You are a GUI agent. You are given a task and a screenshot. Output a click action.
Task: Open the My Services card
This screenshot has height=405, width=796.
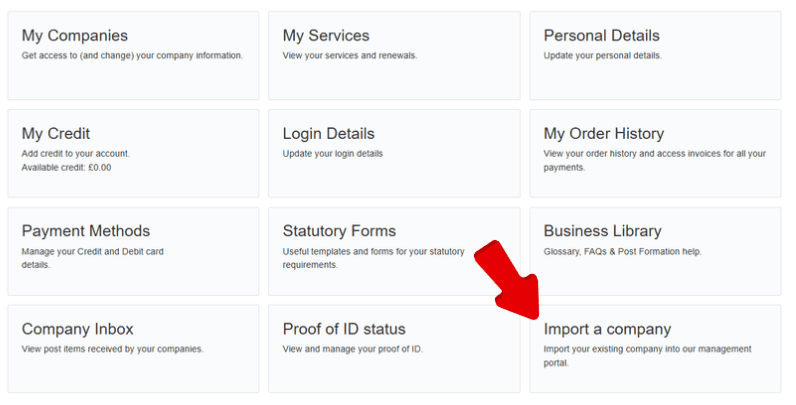394,56
